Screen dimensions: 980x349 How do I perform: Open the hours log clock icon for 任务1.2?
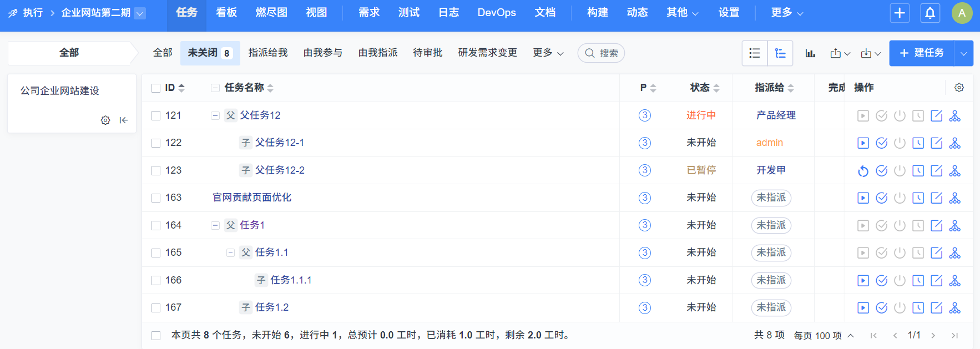(x=918, y=308)
